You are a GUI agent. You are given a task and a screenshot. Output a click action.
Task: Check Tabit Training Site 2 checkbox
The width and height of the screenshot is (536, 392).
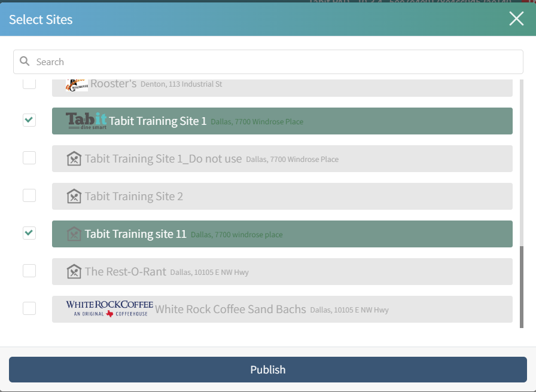click(29, 195)
